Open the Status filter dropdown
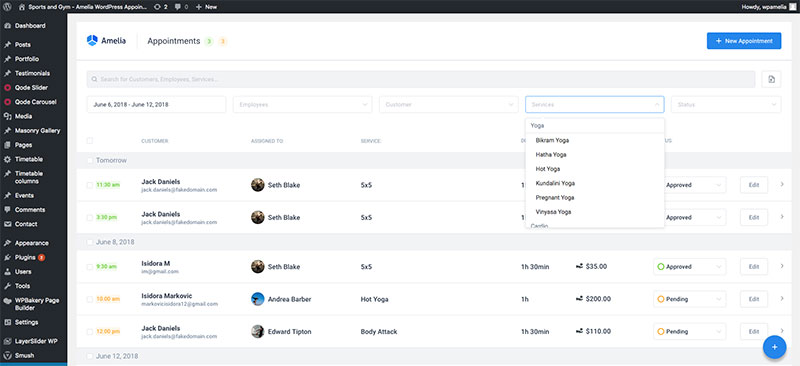 726,105
